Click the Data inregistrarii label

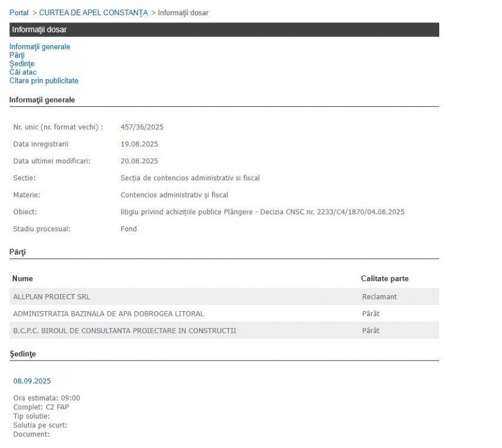point(41,144)
